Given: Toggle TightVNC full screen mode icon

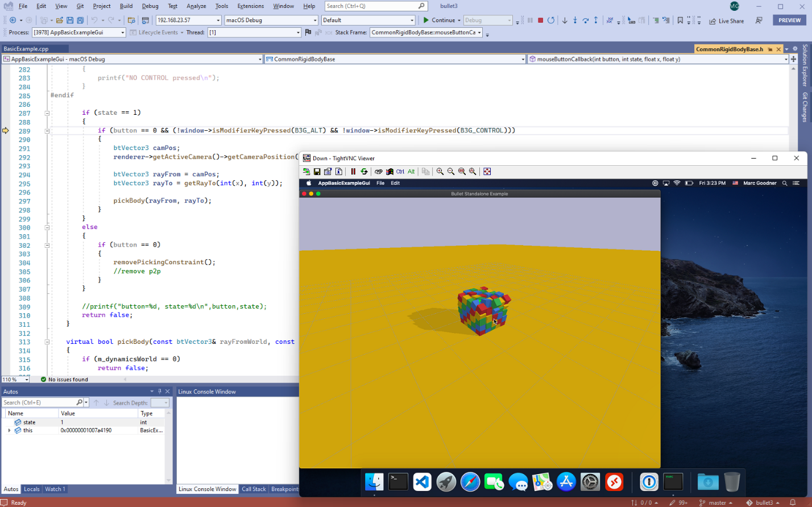Looking at the screenshot, I should 487,172.
